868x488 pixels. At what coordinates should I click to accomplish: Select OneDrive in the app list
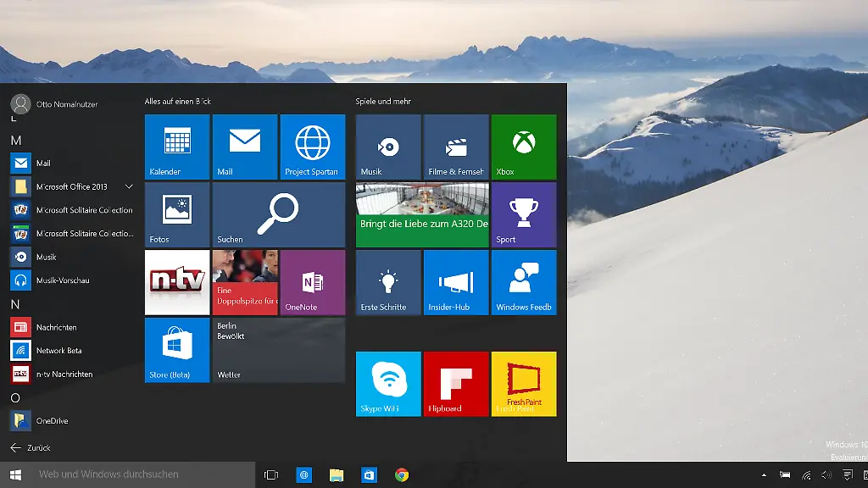point(51,420)
